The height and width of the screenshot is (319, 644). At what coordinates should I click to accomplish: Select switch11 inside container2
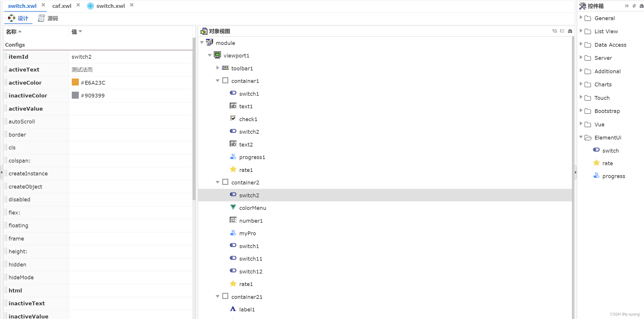250,258
